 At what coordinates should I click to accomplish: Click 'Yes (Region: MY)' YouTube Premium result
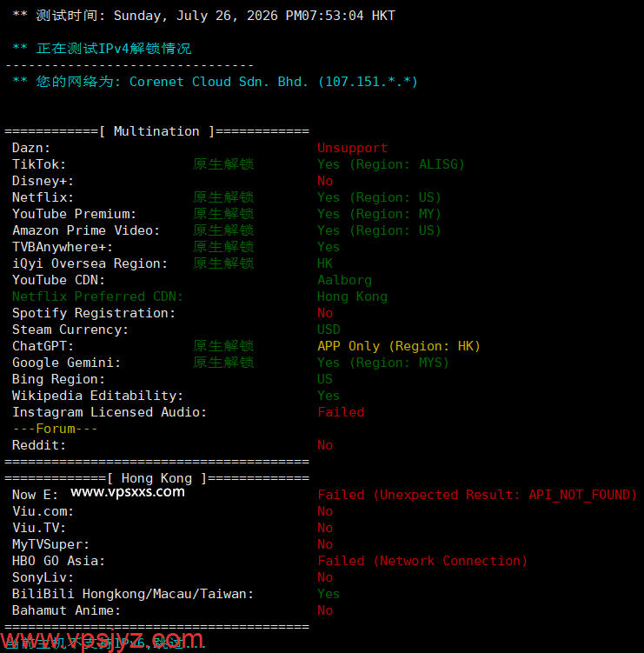[379, 214]
